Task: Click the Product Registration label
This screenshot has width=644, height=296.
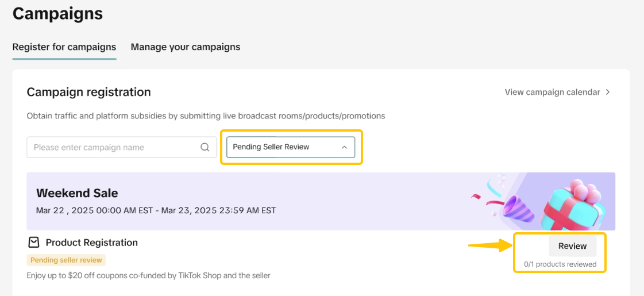Action: click(92, 243)
